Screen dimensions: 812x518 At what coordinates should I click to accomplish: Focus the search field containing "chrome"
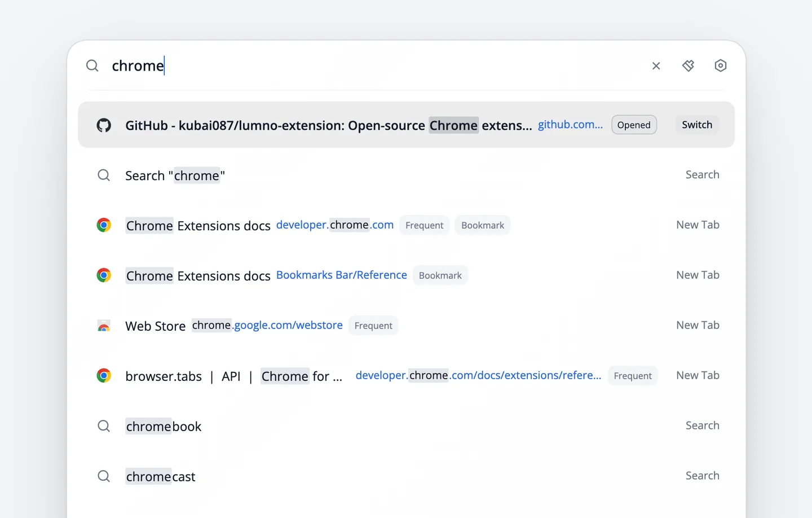point(375,66)
